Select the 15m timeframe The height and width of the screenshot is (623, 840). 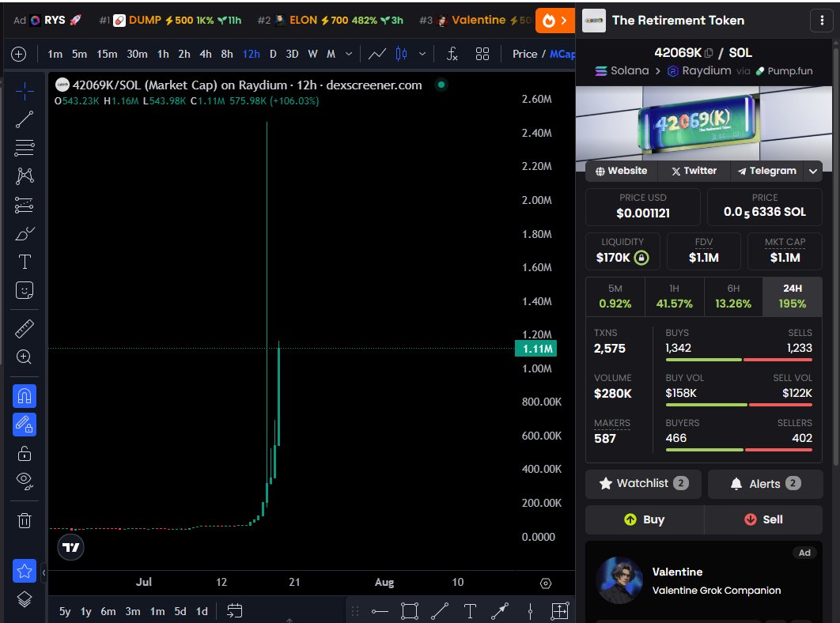click(x=107, y=54)
